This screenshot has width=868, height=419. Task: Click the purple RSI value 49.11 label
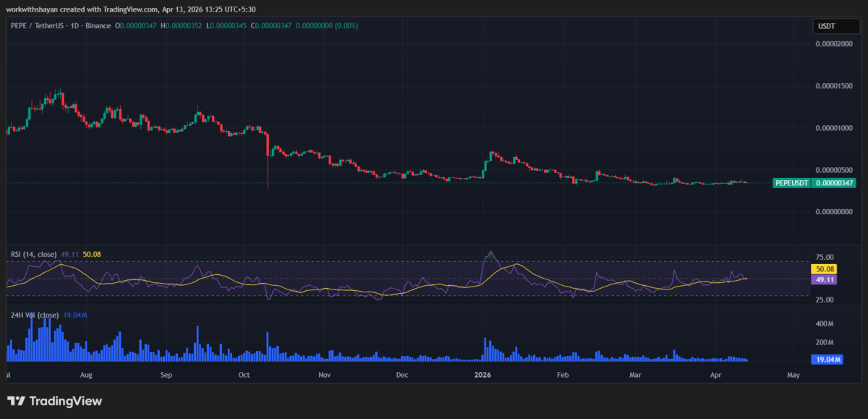(825, 279)
